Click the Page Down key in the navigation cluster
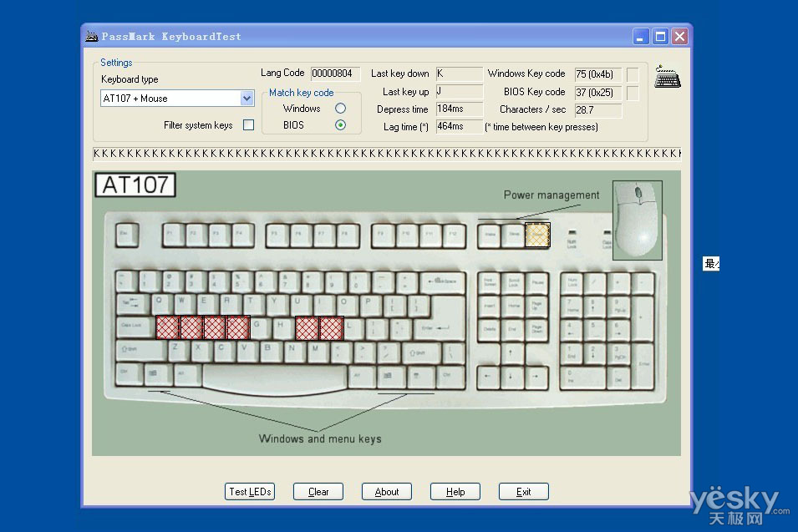Viewport: 798px width, 532px height. pos(537,330)
